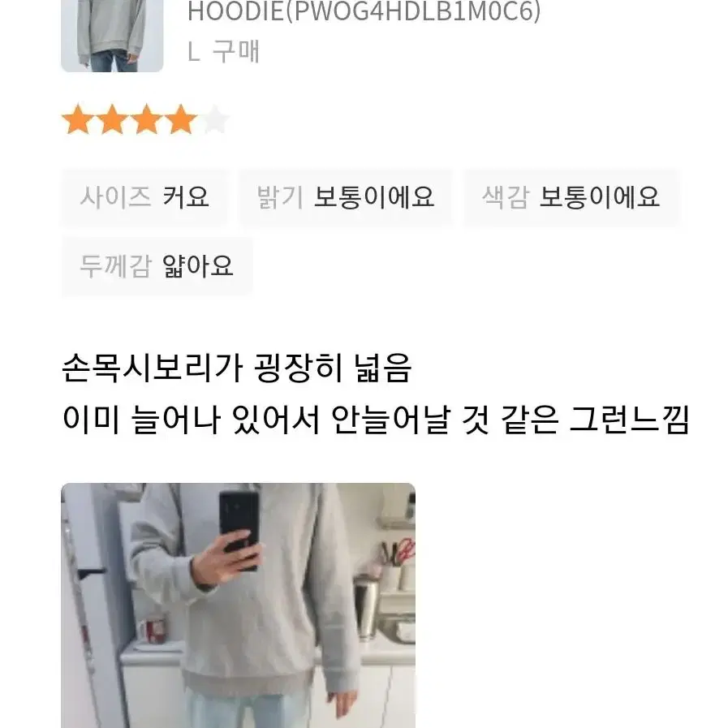This screenshot has height=728, width=728.
Task: Click the 이미 늘어나 있어서 review text line
Action: coord(376,420)
